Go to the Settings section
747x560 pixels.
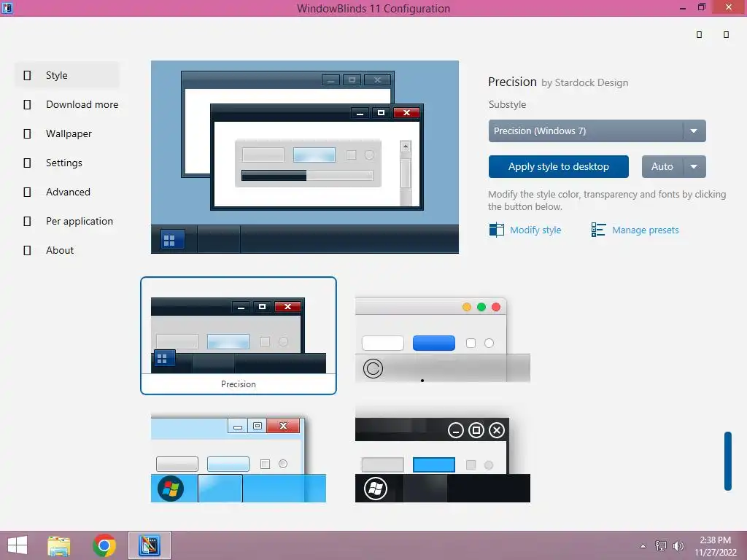click(x=64, y=163)
